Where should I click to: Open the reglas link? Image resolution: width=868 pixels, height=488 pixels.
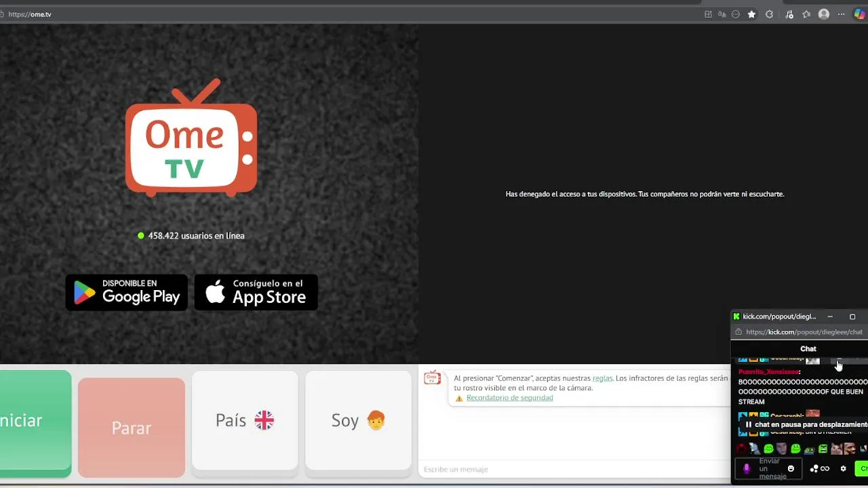click(602, 378)
